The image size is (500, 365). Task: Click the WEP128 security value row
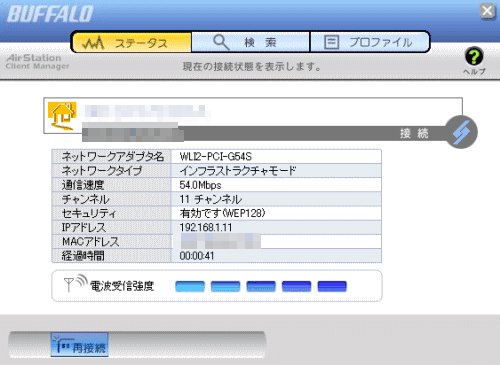point(276,213)
